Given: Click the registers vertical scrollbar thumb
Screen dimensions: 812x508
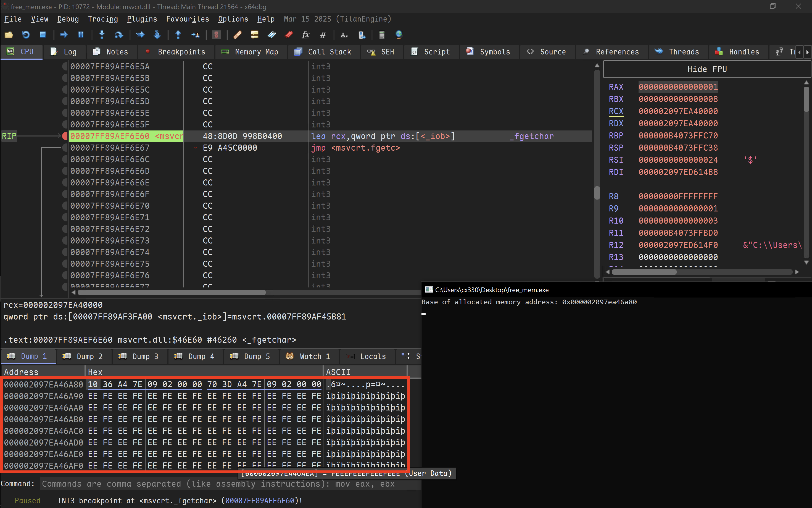Looking at the screenshot, I should click(x=807, y=99).
